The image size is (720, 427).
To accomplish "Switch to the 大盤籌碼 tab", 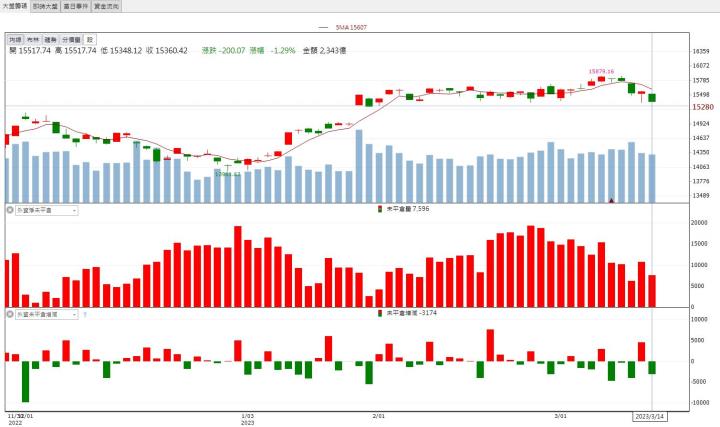I will (15, 6).
